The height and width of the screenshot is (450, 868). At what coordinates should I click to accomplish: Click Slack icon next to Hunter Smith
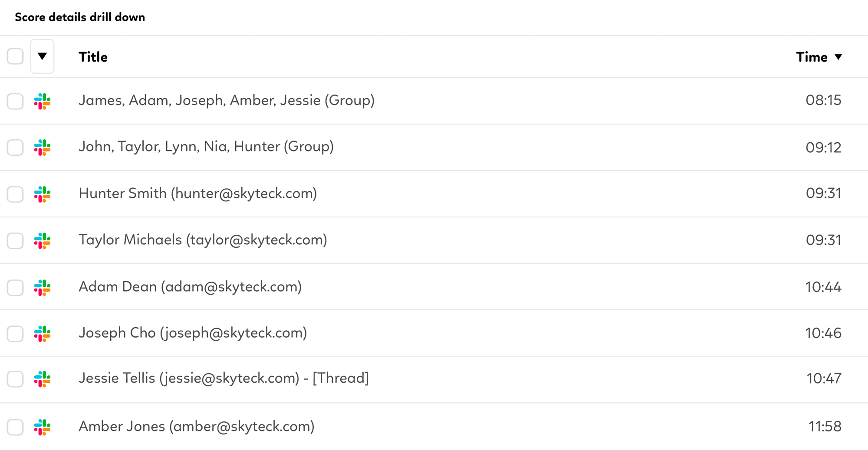42,194
